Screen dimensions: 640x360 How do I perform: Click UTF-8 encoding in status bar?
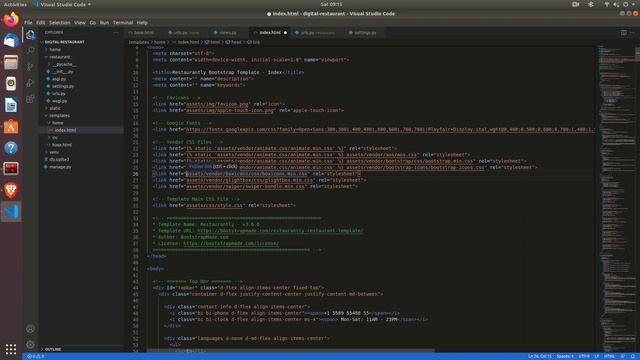coord(584,356)
